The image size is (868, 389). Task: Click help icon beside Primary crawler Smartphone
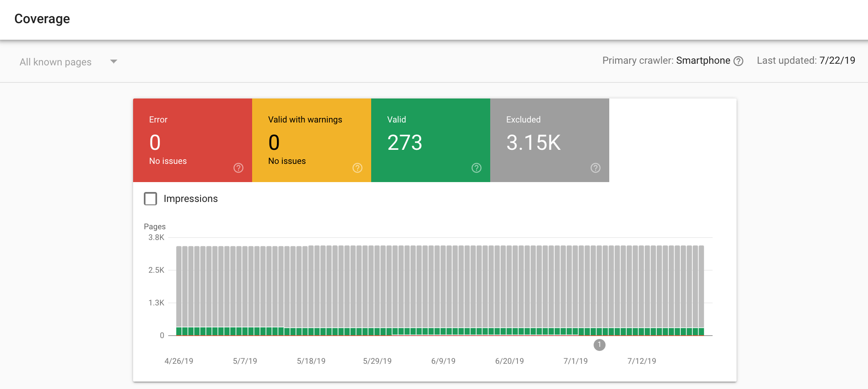click(x=738, y=61)
